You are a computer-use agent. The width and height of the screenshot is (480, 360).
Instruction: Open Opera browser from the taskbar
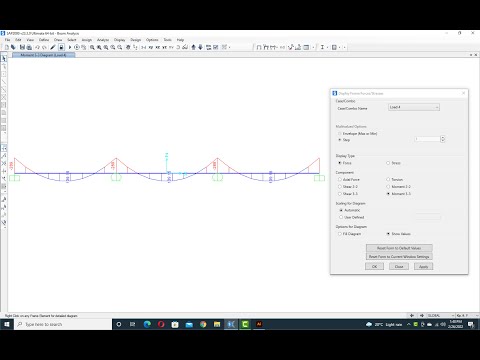[x=161, y=324]
